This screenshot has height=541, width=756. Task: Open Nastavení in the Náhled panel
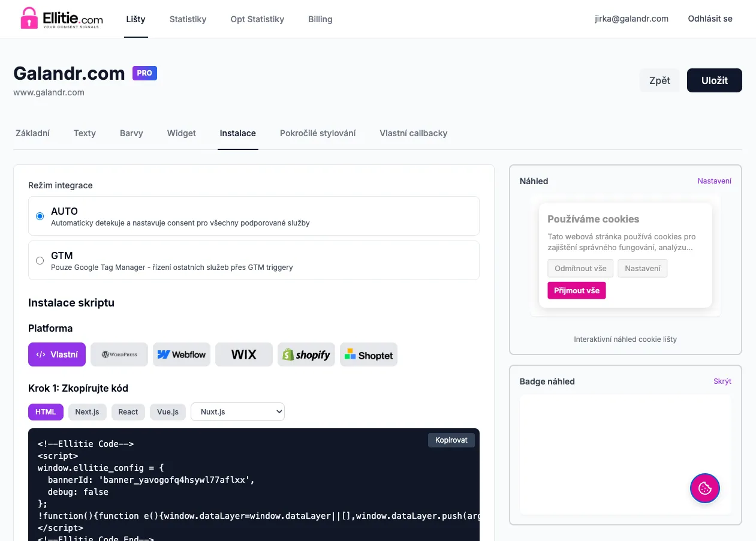715,181
